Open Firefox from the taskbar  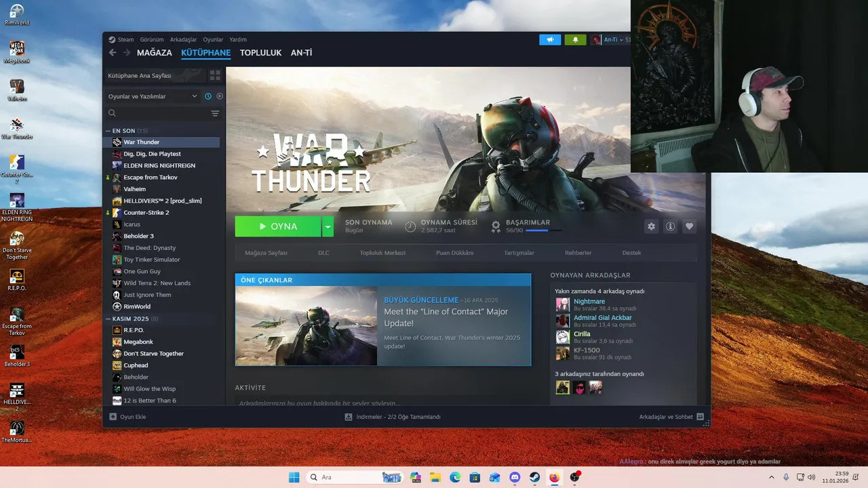coord(555,477)
